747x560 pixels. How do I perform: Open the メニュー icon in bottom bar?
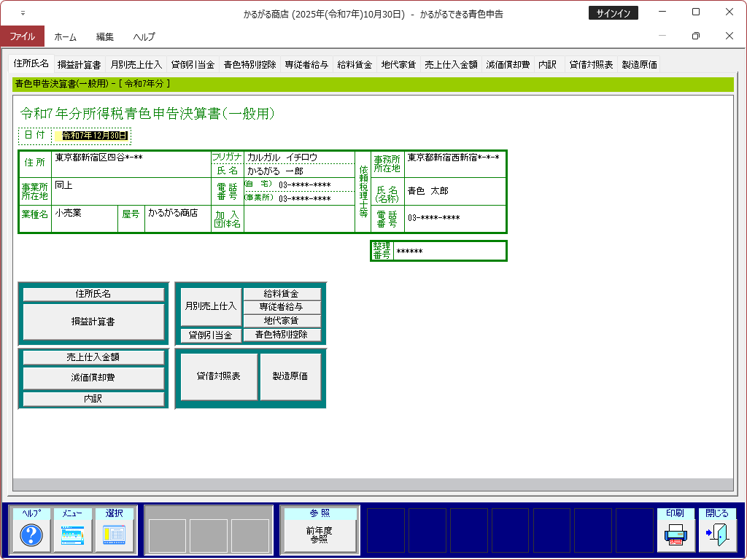pyautogui.click(x=73, y=536)
